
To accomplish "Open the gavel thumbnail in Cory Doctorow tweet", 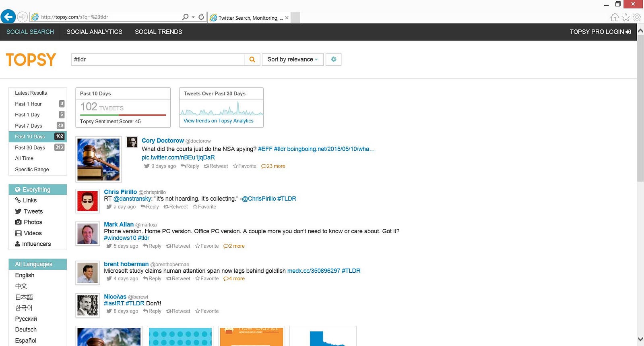I will click(x=99, y=160).
